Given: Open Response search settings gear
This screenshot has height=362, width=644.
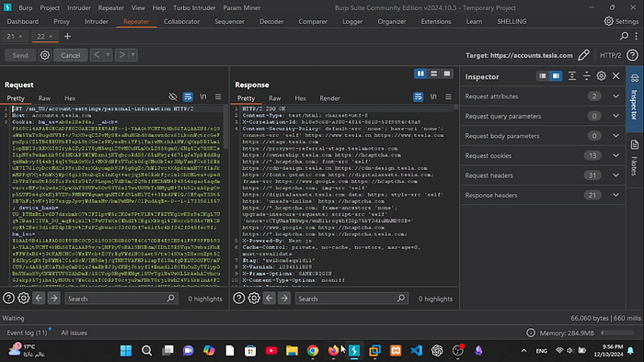Looking at the screenshot, I should 254,298.
